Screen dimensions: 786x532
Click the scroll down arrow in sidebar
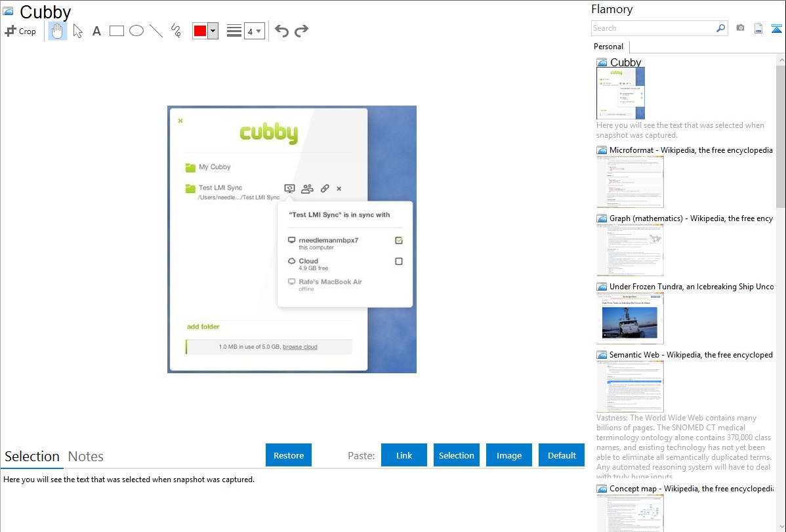click(x=781, y=527)
